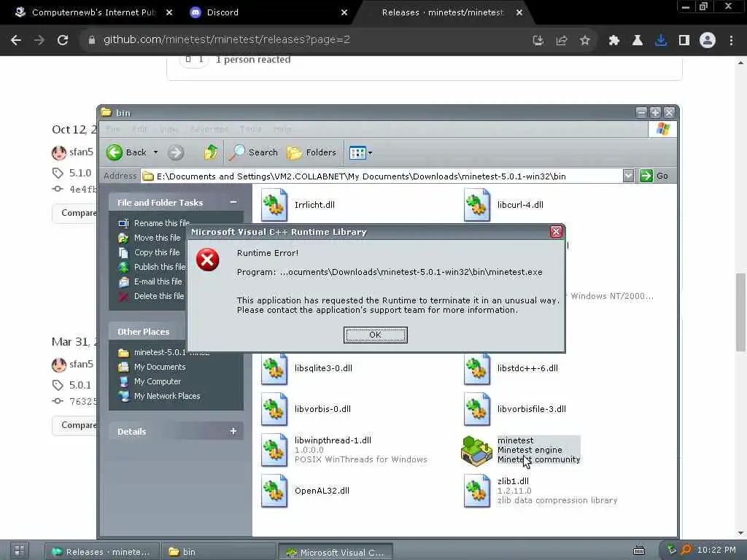Select the zlib1.dll file icon
747x560 pixels.
477,491
